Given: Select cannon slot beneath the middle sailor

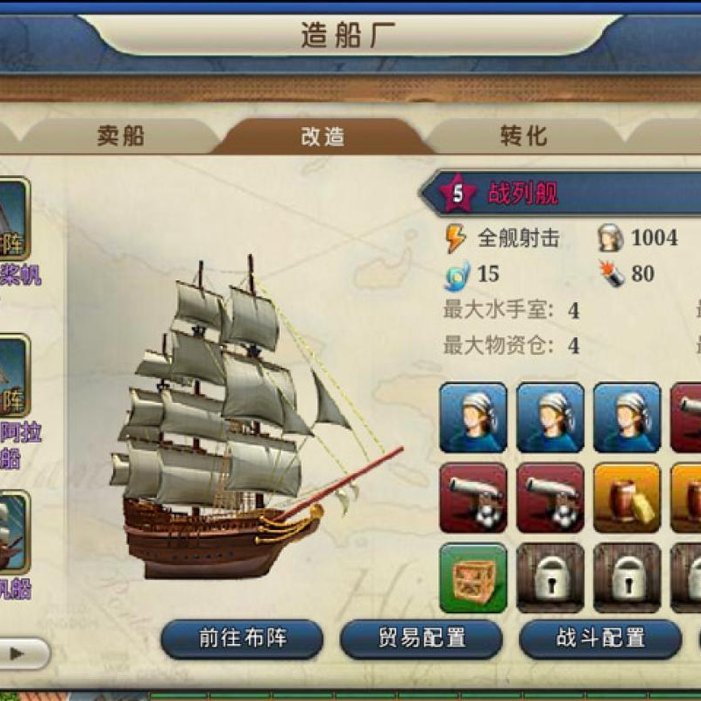Looking at the screenshot, I should point(550,498).
